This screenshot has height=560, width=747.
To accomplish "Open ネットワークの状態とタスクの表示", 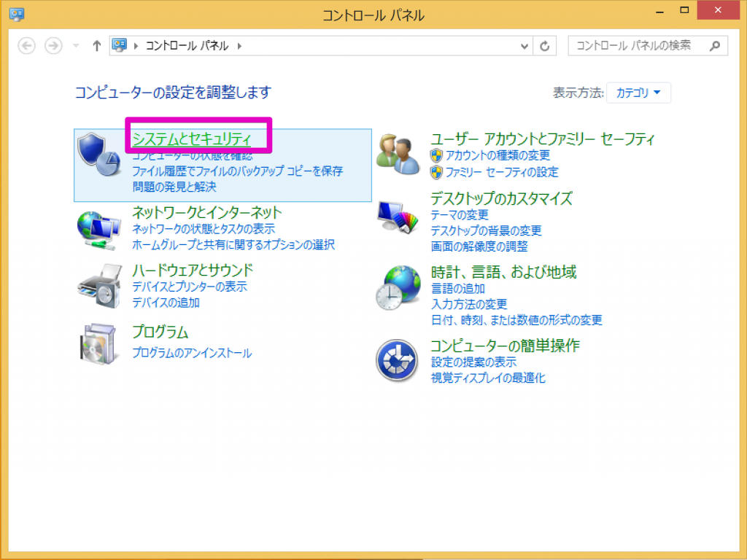I will click(x=204, y=228).
